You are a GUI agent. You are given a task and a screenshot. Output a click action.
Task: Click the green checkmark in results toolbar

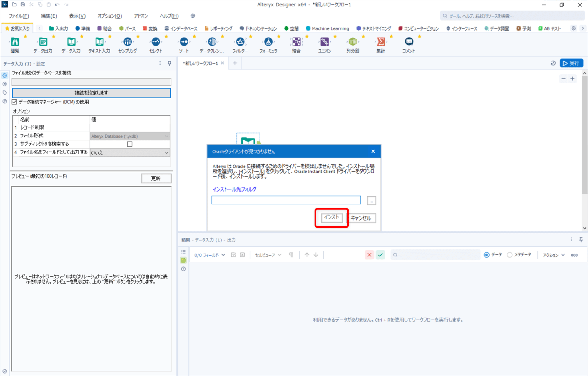[x=380, y=255]
